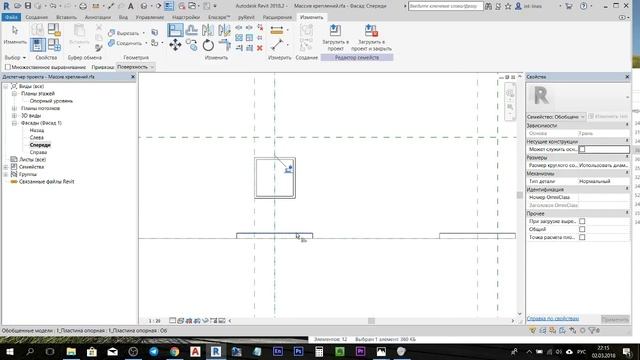The width and height of the screenshot is (640, 360).
Task: Toggle the При загрузке выре... checkbox
Action: pos(582,221)
